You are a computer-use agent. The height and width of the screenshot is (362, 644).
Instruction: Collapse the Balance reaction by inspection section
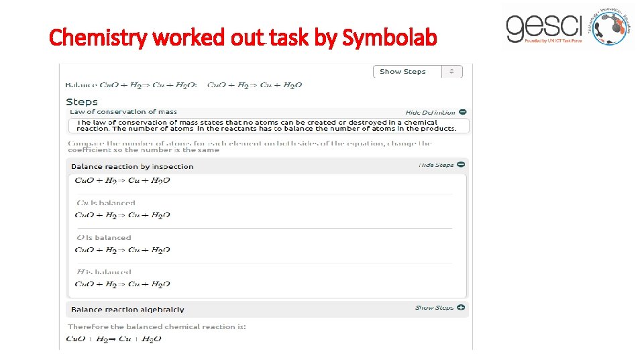click(x=132, y=166)
